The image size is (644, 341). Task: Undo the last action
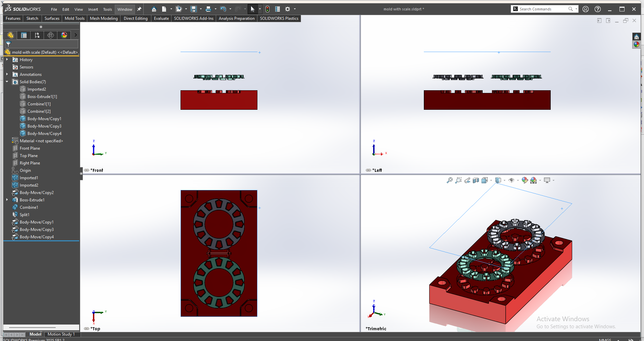tap(223, 9)
